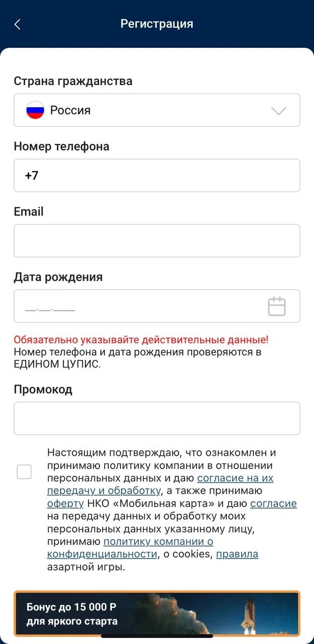
Task: Click the согласие link for data transfer
Action: click(x=274, y=503)
